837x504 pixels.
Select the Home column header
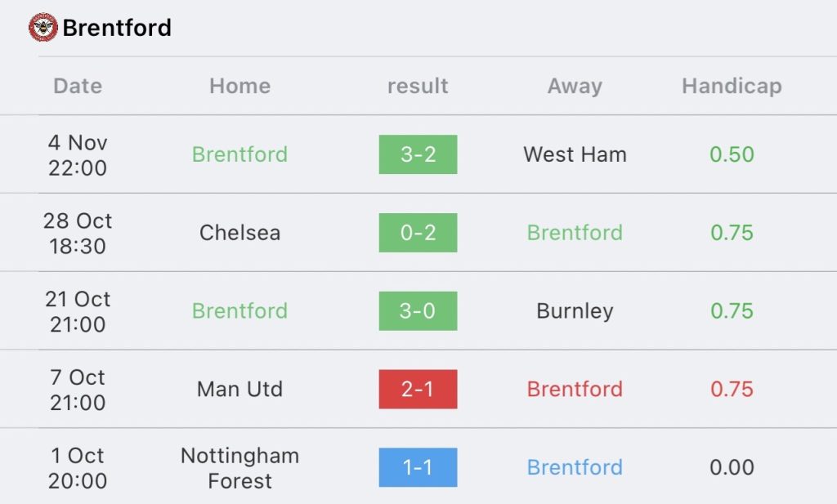(x=239, y=86)
